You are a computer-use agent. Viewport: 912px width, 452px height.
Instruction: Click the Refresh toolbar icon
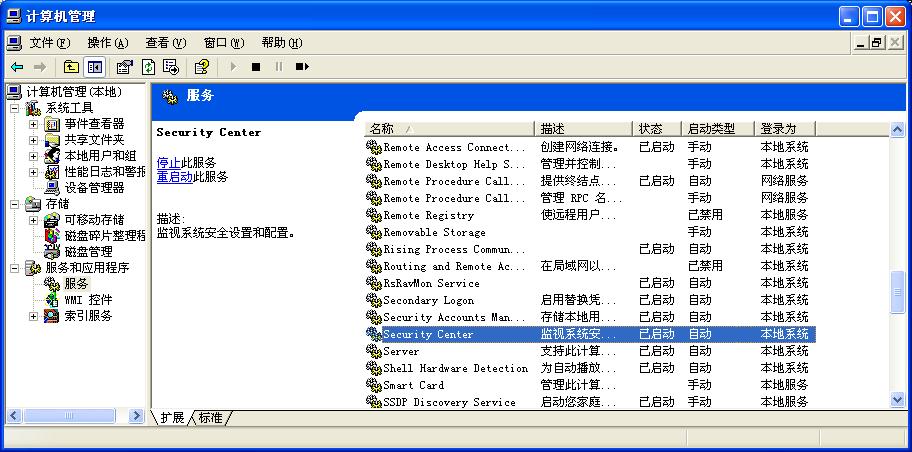[148, 67]
